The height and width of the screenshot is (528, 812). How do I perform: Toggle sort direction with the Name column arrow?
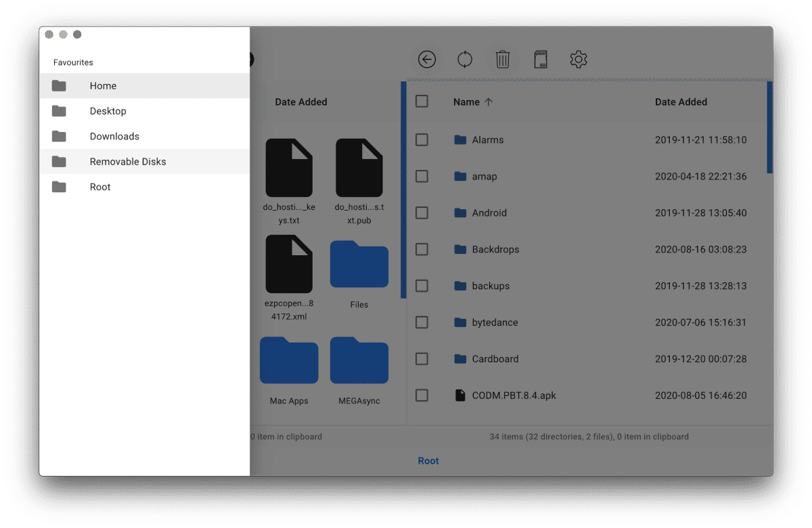489,102
